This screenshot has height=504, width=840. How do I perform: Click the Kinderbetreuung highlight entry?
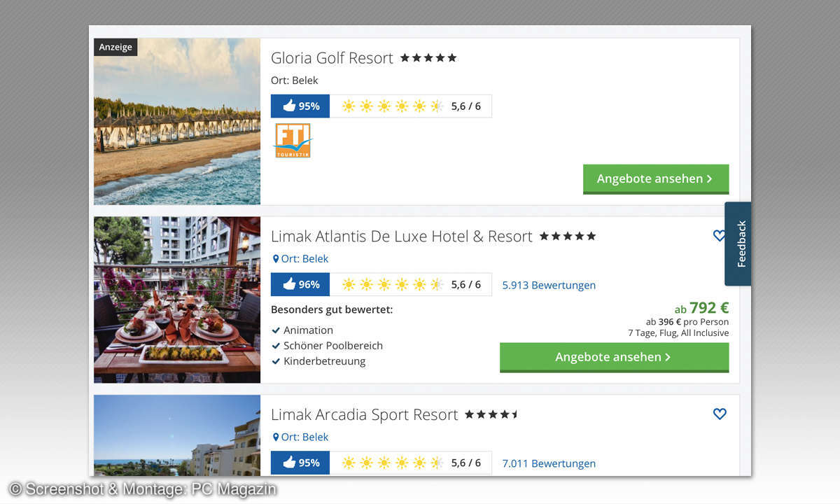pos(318,361)
